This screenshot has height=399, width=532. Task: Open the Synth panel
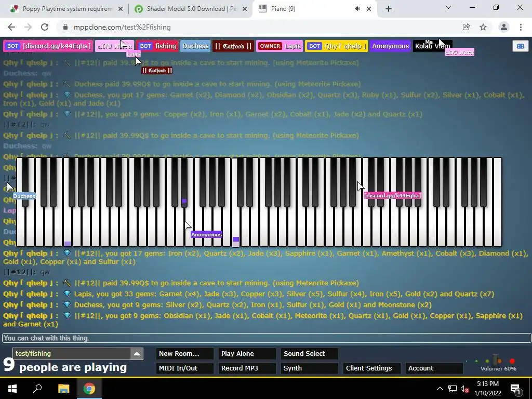310,368
